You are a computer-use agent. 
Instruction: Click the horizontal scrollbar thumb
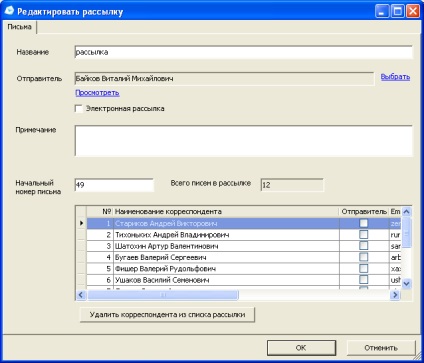click(x=163, y=295)
